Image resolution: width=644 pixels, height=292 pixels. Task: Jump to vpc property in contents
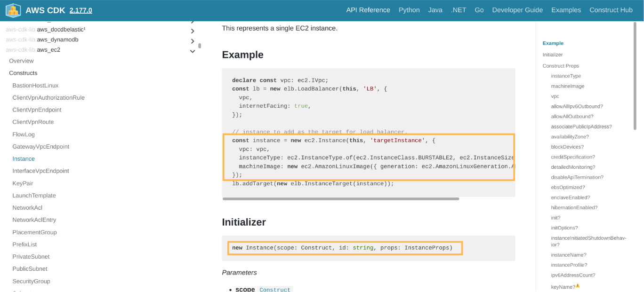(555, 96)
